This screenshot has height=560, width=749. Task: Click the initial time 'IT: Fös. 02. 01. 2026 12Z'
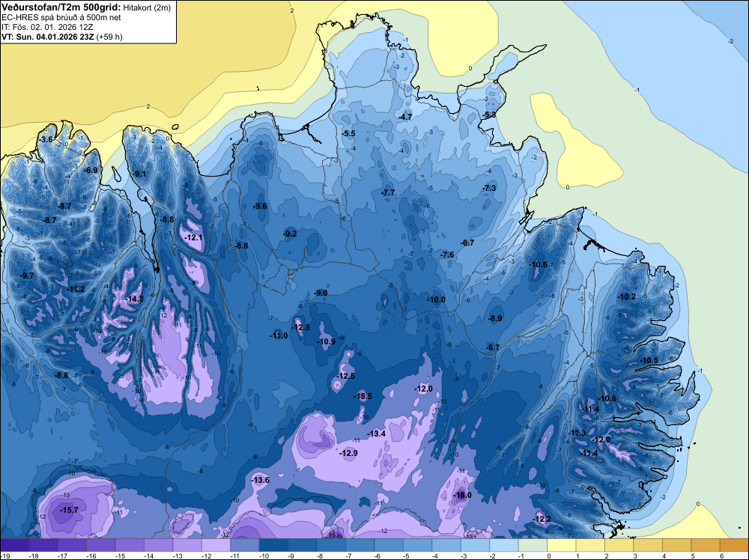(x=46, y=27)
